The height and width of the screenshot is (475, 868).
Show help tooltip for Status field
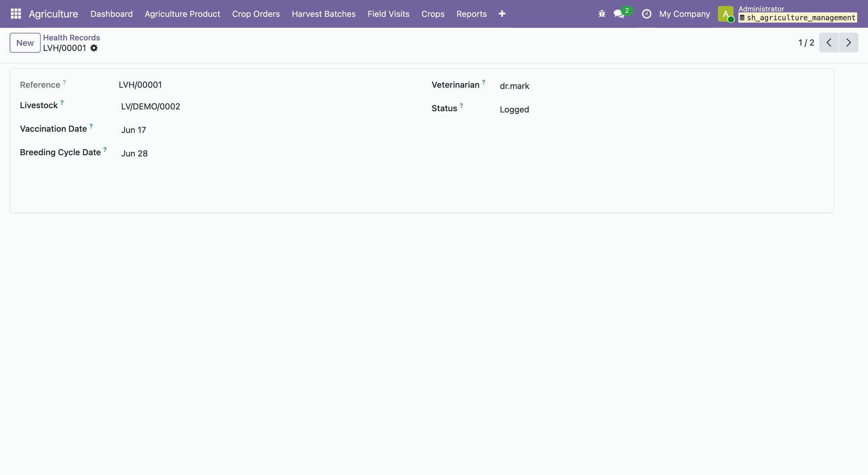coord(461,106)
